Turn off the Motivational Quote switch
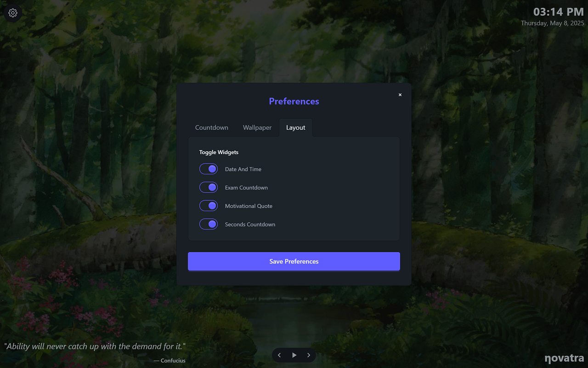 click(209, 206)
